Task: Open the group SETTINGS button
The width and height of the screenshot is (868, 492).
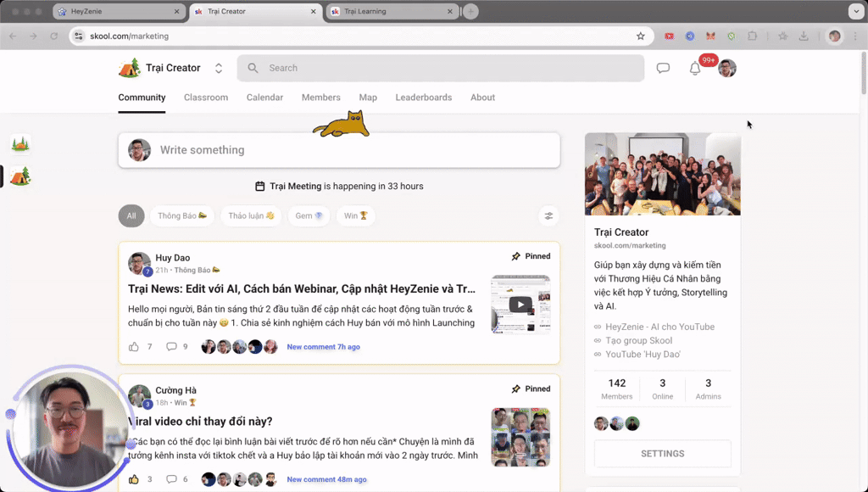Action: (x=663, y=454)
